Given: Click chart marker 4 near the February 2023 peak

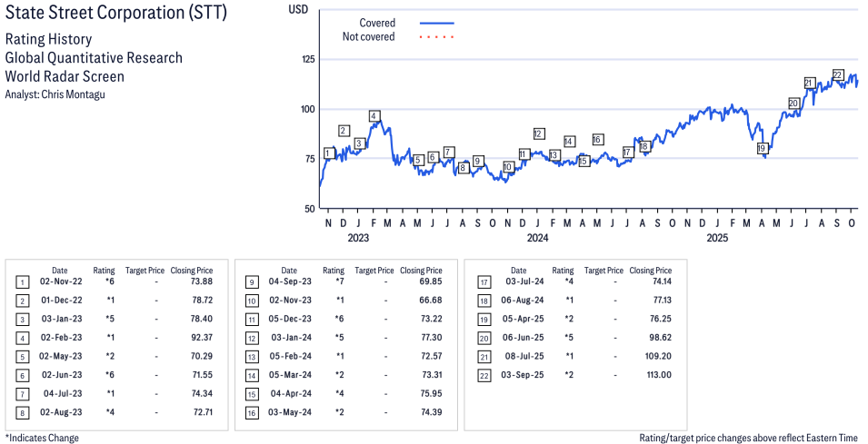Looking at the screenshot, I should [x=374, y=116].
